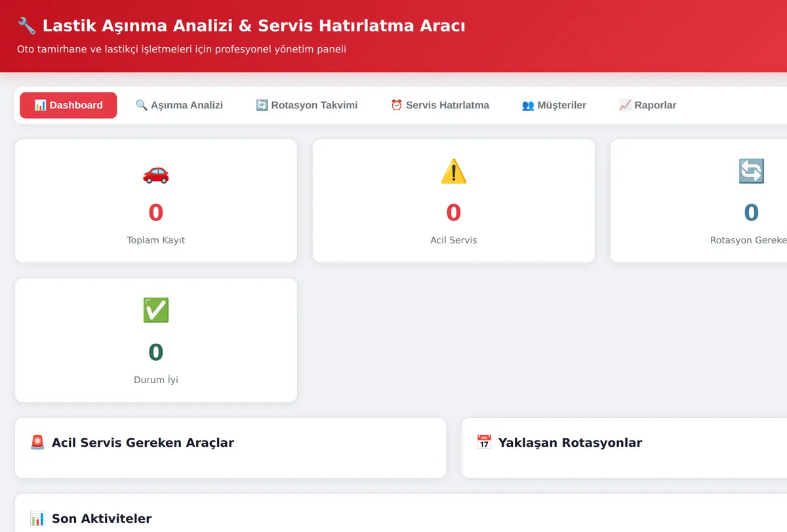Click the bar chart icon beside Son Aktiviteler
Viewport: 787px width, 532px height.
[x=37, y=518]
